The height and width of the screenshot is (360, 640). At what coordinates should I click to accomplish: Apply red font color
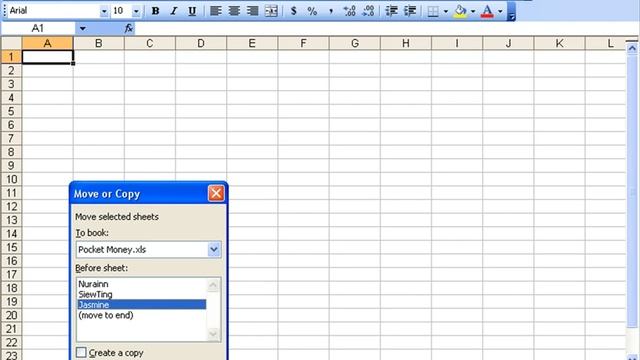click(487, 11)
